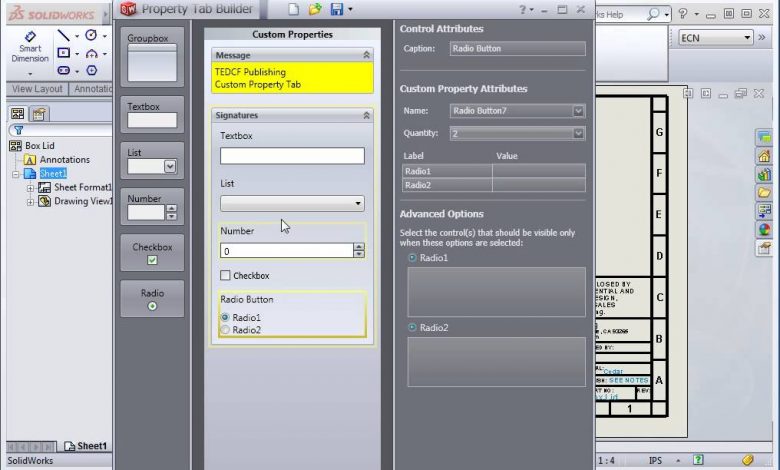Select the Line sketch tool

click(x=64, y=35)
